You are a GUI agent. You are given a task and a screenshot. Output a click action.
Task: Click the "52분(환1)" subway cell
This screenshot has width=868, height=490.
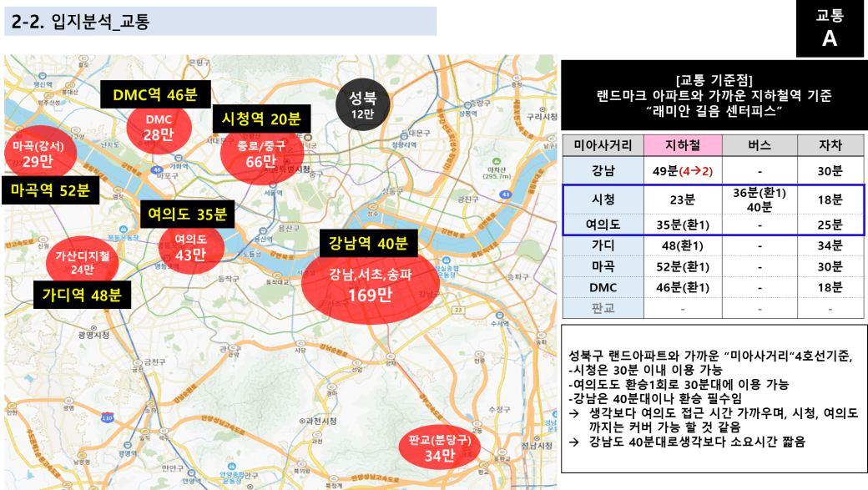[x=683, y=266]
